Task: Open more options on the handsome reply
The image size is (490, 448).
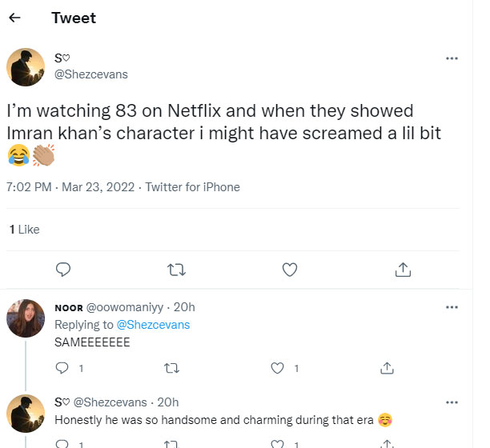Action: coord(452,402)
